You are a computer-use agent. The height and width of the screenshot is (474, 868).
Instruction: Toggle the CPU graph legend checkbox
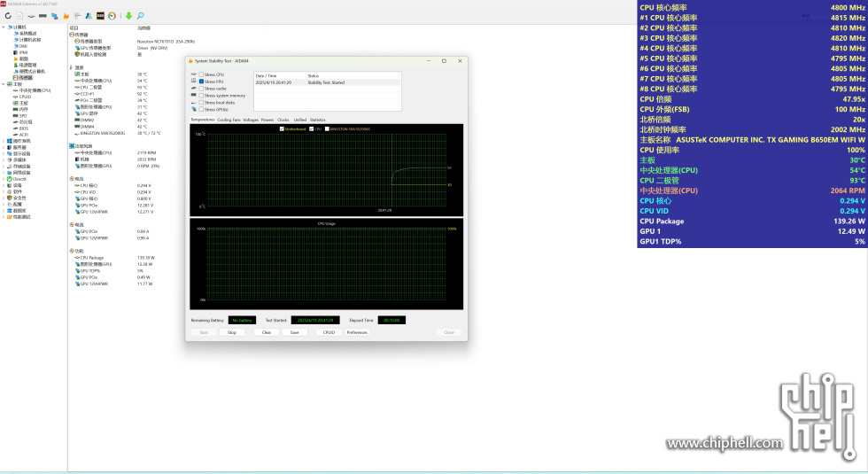click(x=312, y=129)
